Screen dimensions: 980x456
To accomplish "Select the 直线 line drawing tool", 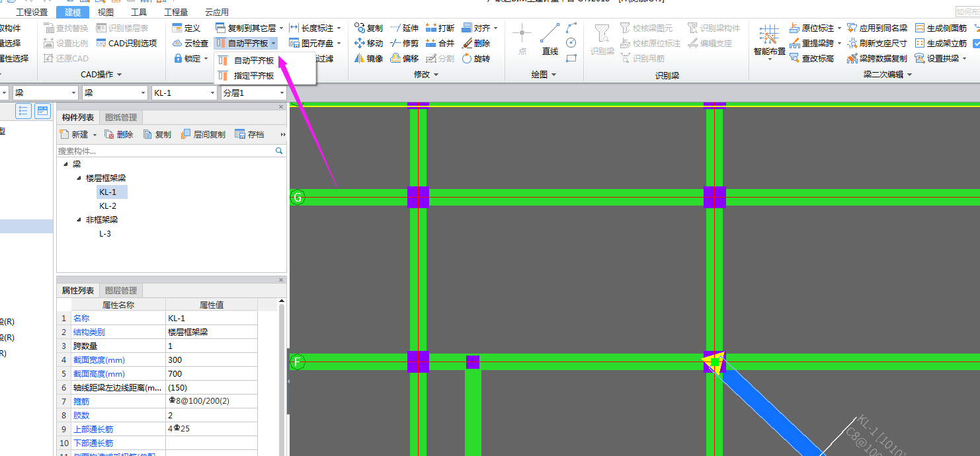I will (x=550, y=40).
